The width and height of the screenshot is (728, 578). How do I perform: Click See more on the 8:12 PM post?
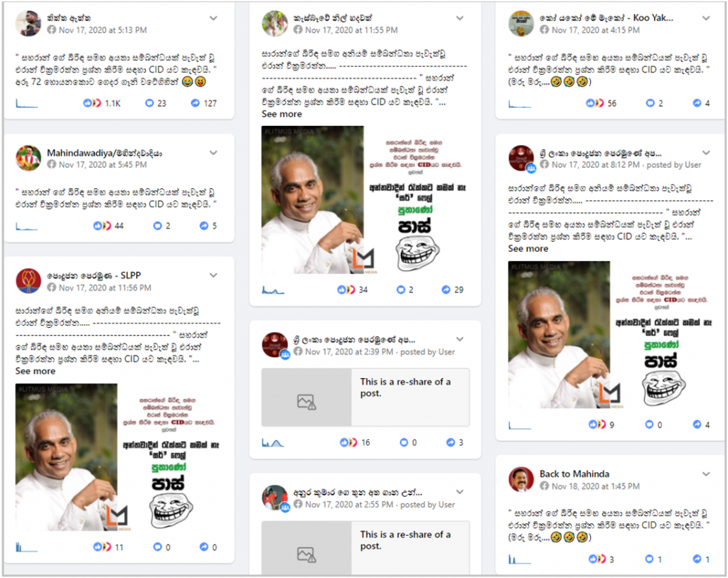[528, 249]
